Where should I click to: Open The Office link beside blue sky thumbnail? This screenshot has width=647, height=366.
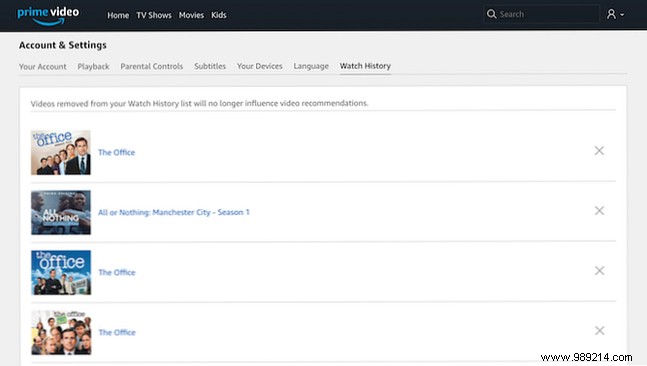(x=117, y=272)
